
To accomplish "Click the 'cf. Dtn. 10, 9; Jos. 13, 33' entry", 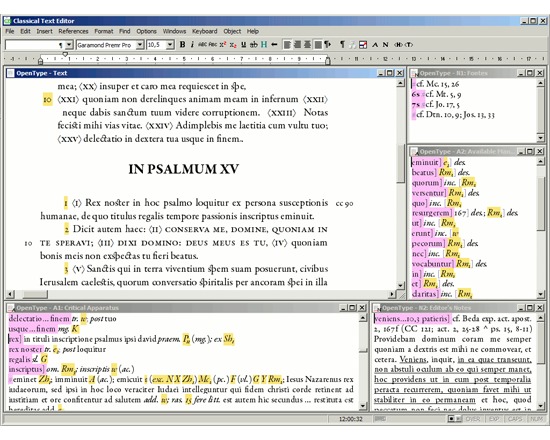I will pyautogui.click(x=455, y=114).
